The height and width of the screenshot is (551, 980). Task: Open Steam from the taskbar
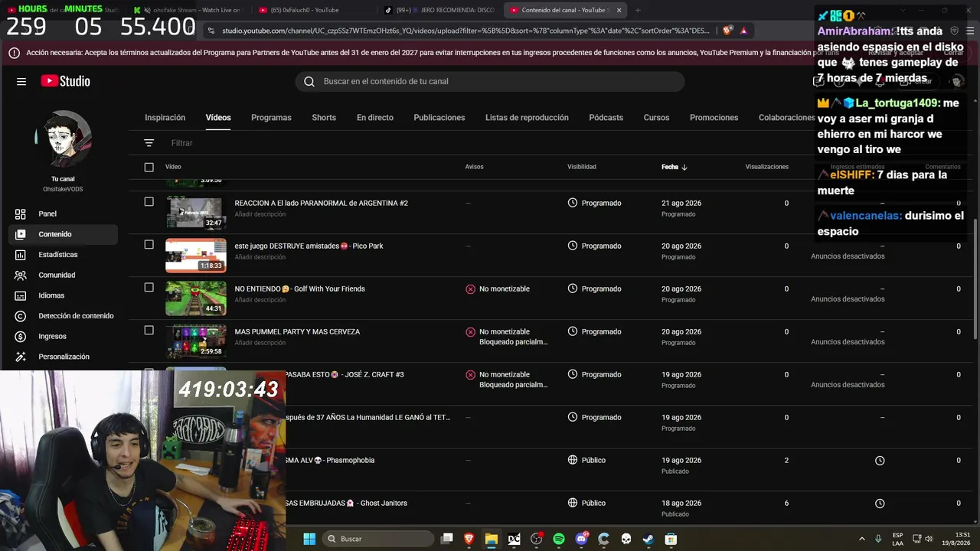648,539
